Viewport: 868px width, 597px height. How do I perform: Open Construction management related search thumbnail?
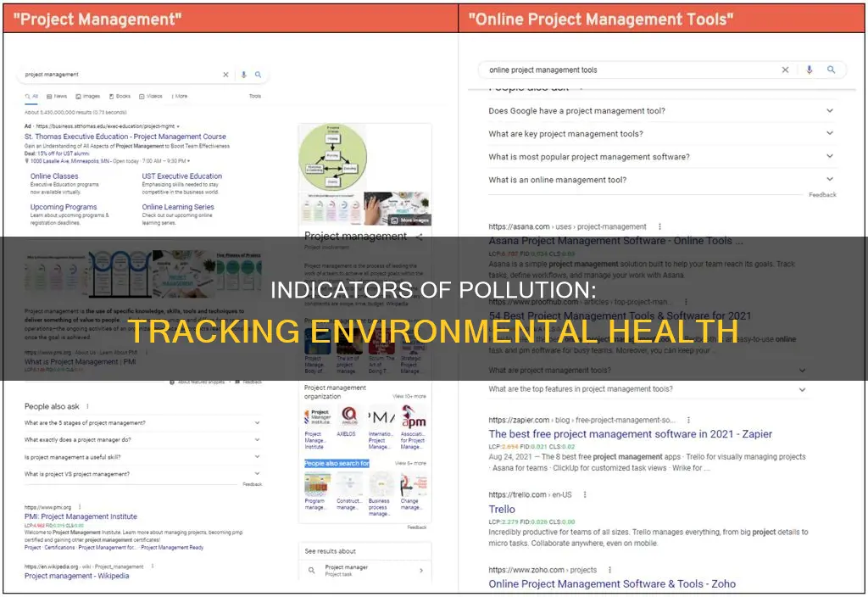[x=349, y=484]
